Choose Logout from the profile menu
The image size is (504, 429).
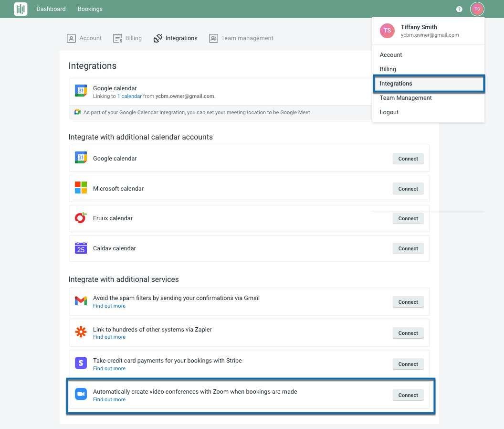pos(389,112)
